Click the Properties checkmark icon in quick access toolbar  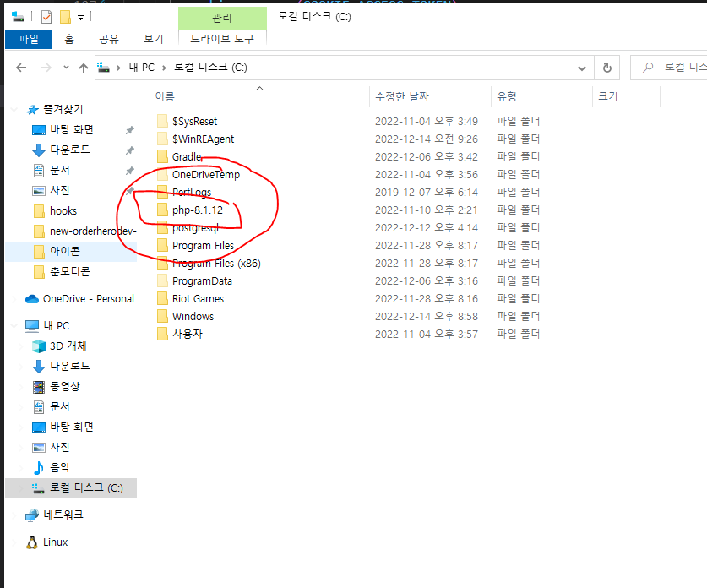(x=46, y=17)
